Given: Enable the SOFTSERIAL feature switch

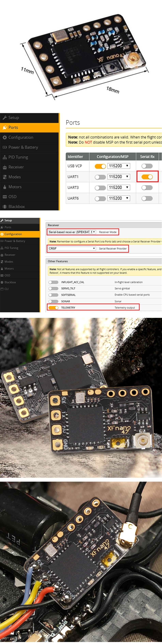Looking at the screenshot, I should [53, 295].
